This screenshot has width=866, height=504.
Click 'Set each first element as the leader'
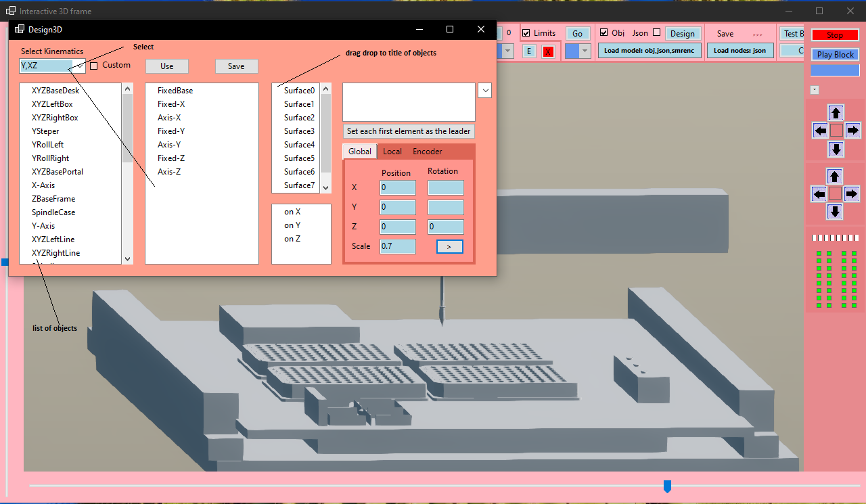(409, 131)
